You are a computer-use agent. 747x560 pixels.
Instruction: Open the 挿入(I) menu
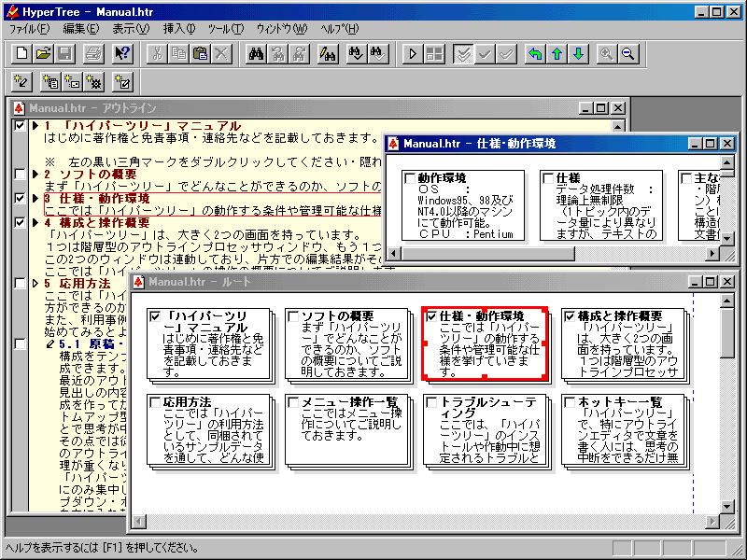coord(179,29)
